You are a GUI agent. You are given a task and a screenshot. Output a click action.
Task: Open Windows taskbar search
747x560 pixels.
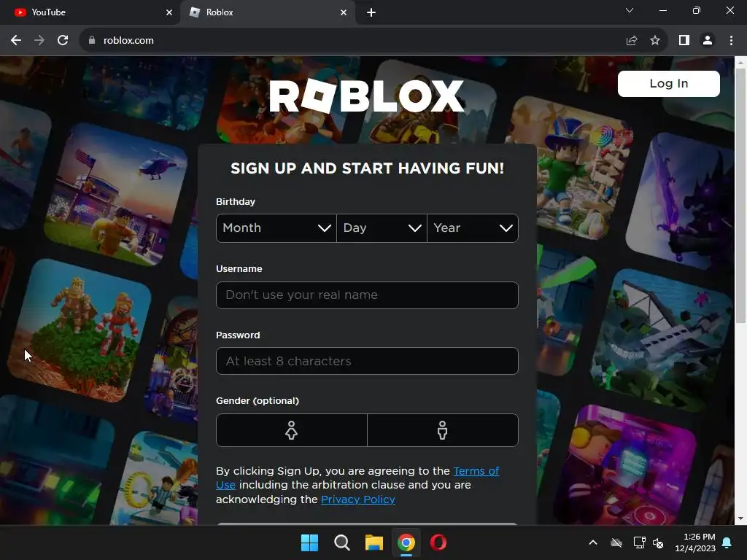(x=341, y=542)
